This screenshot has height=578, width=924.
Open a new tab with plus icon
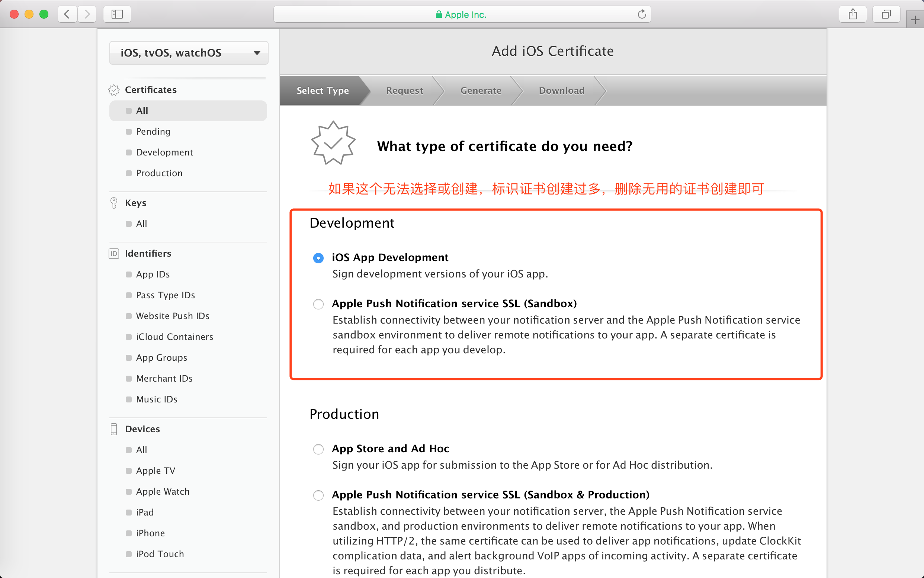point(915,20)
